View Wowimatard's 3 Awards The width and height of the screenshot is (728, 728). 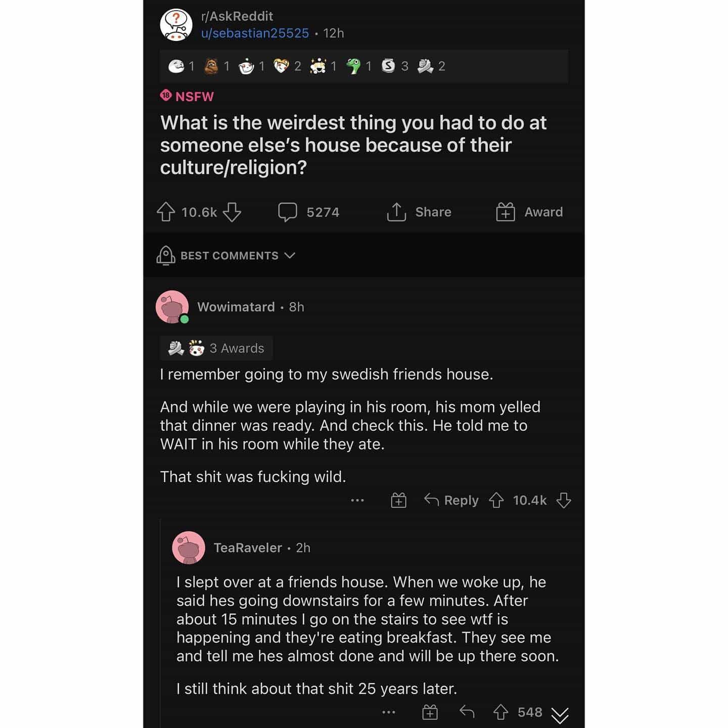tap(216, 348)
